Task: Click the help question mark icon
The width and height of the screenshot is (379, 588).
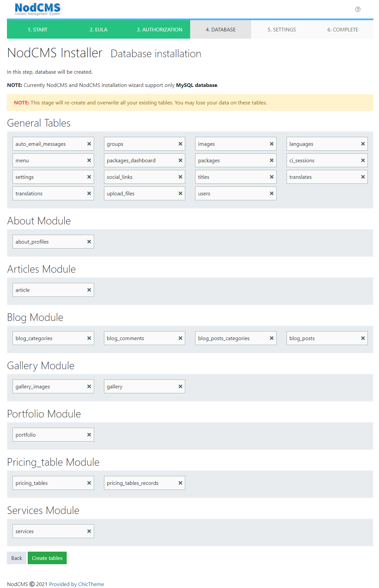Action: (358, 9)
